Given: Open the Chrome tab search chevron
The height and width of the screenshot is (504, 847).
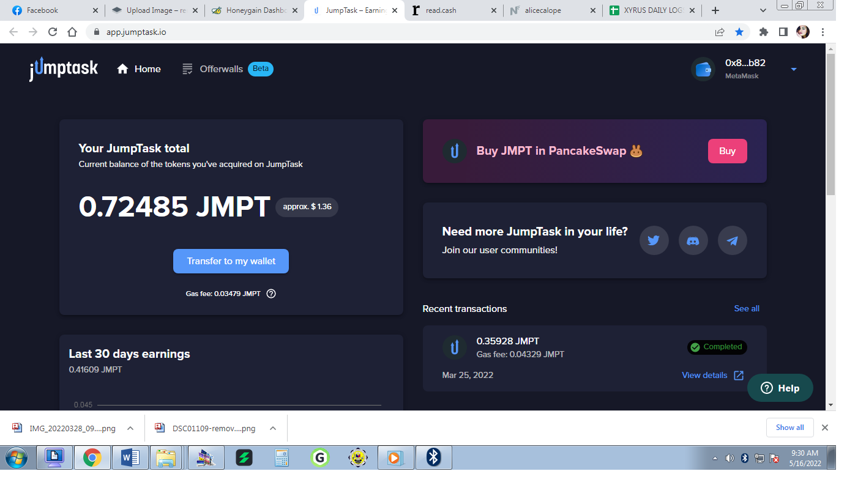Looking at the screenshot, I should point(763,10).
